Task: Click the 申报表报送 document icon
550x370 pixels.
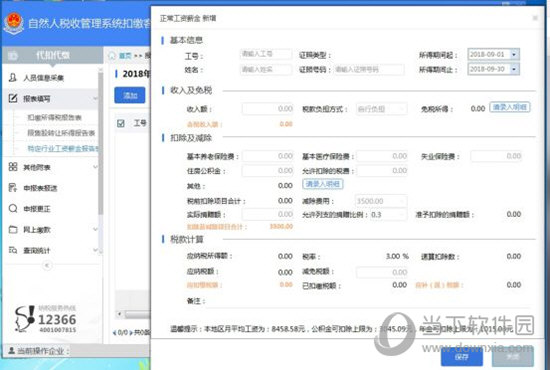Action: point(13,188)
